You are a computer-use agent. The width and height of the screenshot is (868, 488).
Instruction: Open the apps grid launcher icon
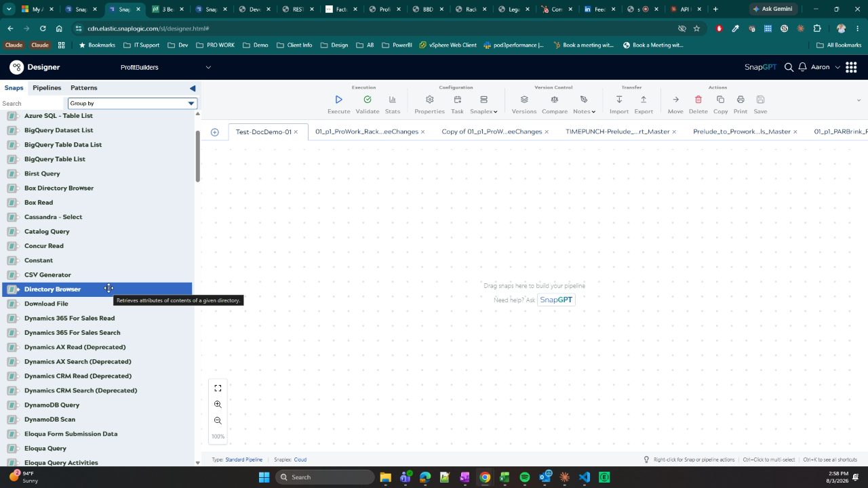851,67
